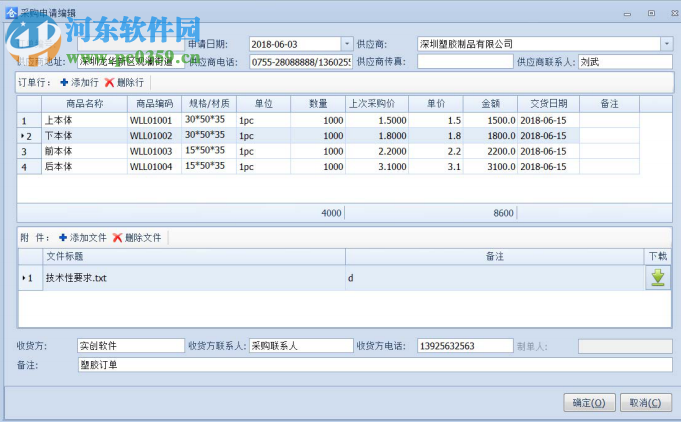Select the 前本体 product name cell

(84, 151)
